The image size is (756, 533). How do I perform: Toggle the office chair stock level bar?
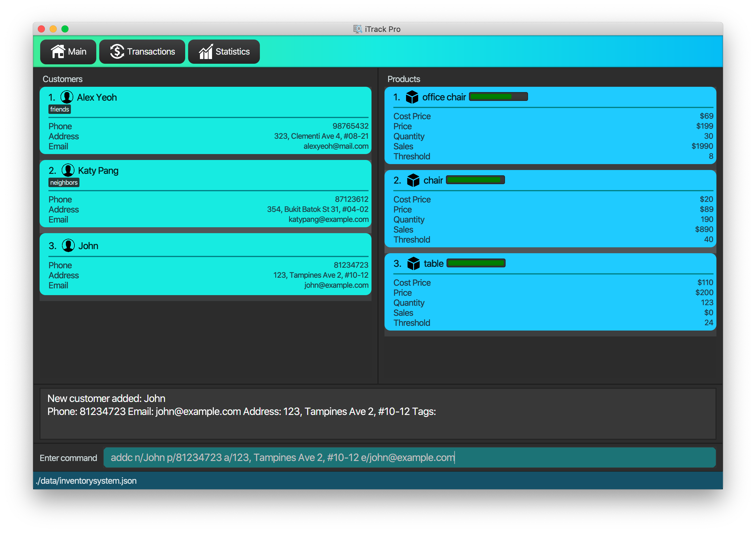[497, 97]
